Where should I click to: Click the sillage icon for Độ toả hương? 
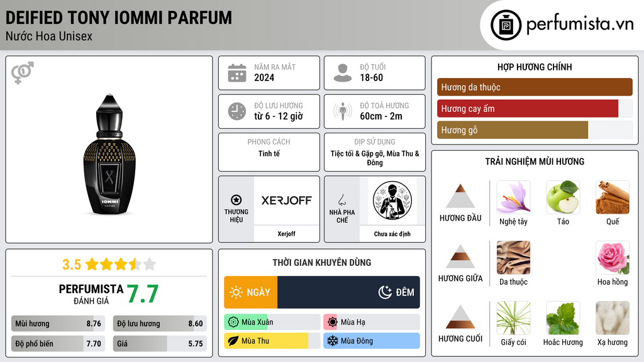343,111
